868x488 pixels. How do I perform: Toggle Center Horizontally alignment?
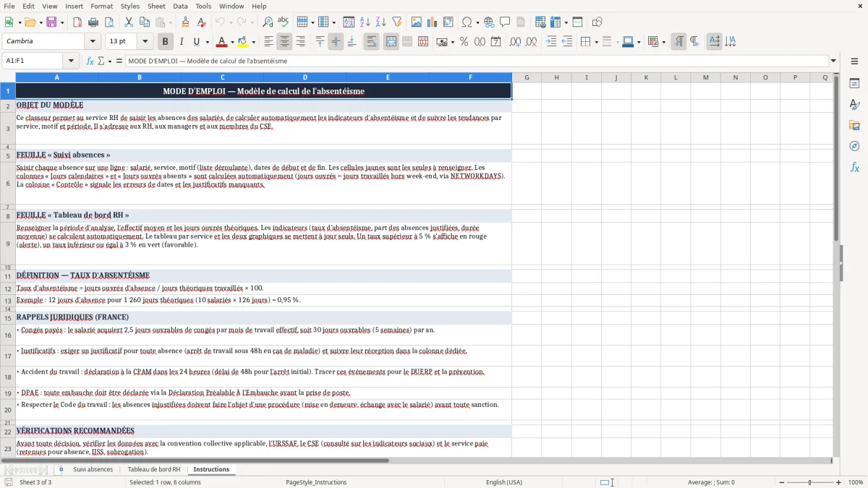[284, 42]
